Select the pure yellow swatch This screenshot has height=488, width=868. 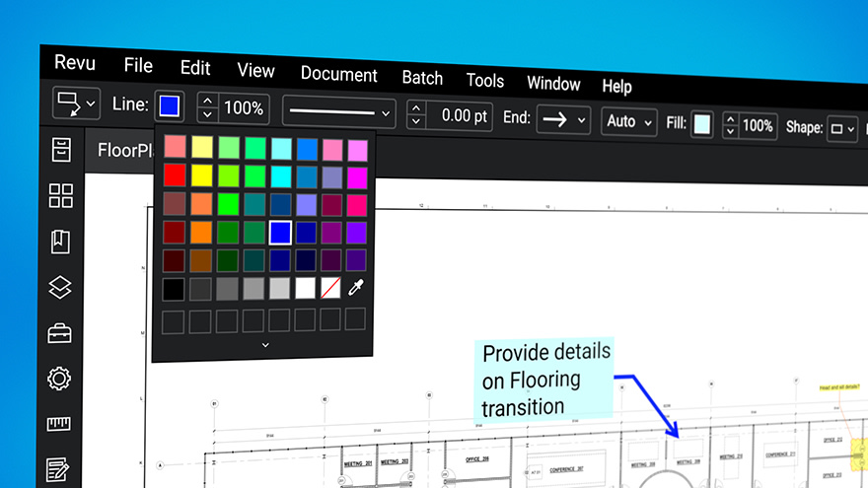pos(201,175)
